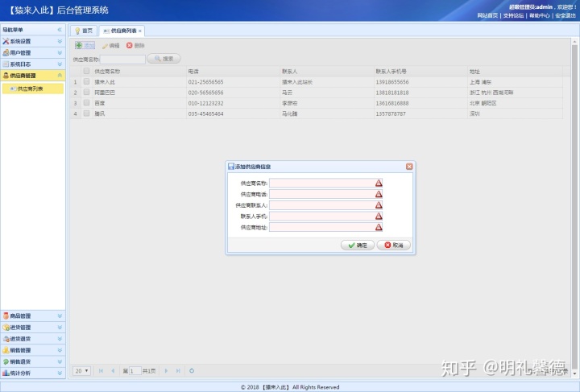Image resolution: width=580 pixels, height=392 pixels.
Task: Open the page size dropdown showing 20
Action: [81, 370]
